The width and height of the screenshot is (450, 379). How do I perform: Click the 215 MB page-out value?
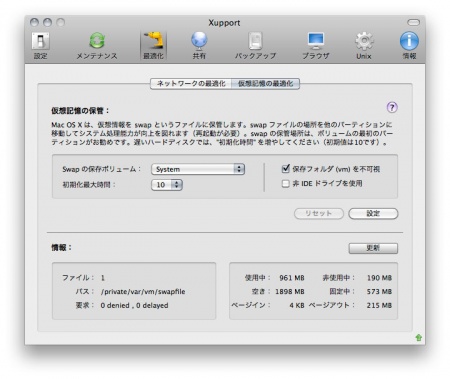click(379, 305)
